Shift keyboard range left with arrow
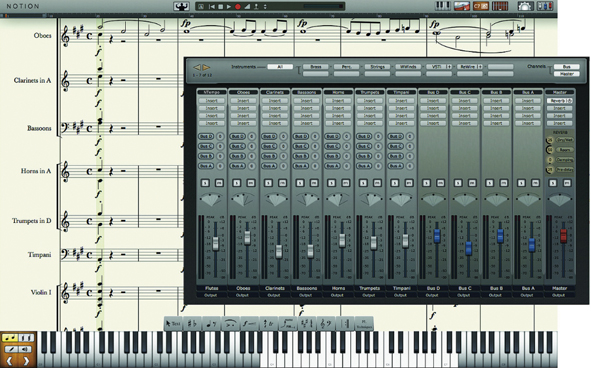Image resolution: width=591 pixels, height=368 pixels. tap(10, 361)
